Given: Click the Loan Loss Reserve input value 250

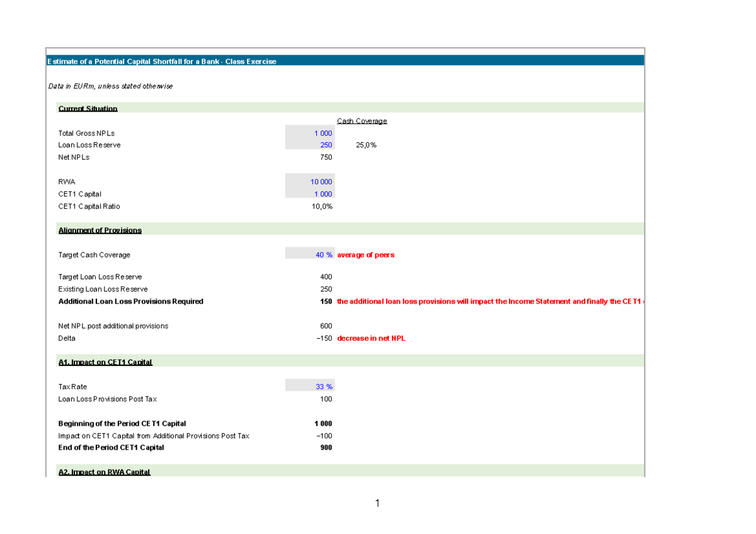Looking at the screenshot, I should click(x=326, y=145).
